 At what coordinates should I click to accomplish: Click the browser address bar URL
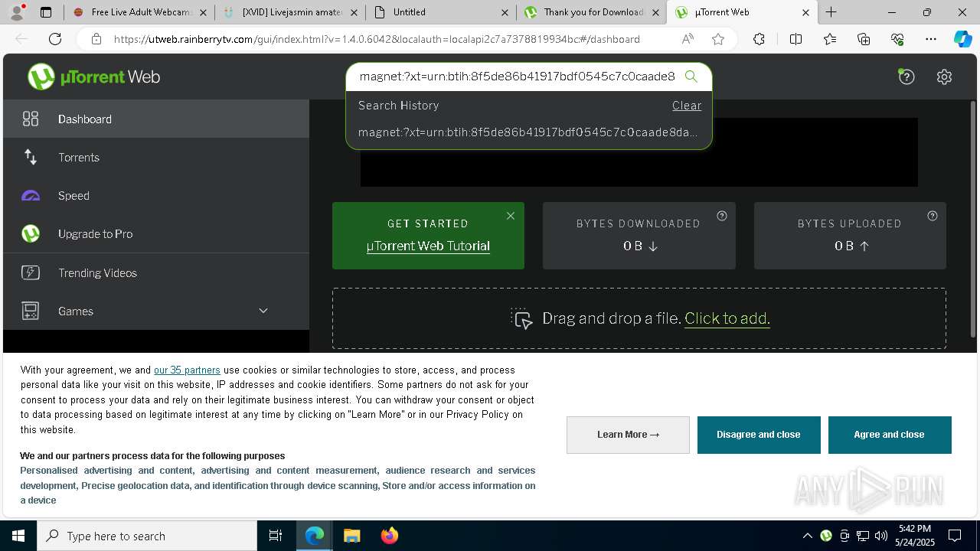click(x=377, y=39)
